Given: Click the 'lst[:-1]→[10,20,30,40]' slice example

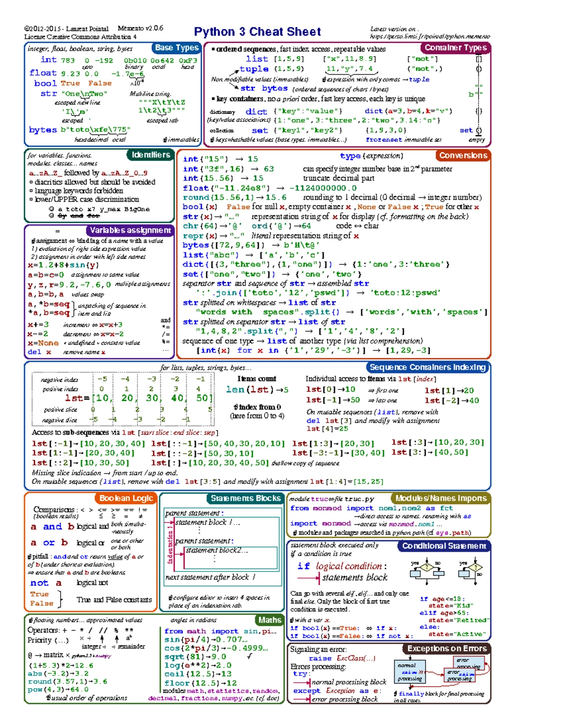Looking at the screenshot, I should [89, 443].
